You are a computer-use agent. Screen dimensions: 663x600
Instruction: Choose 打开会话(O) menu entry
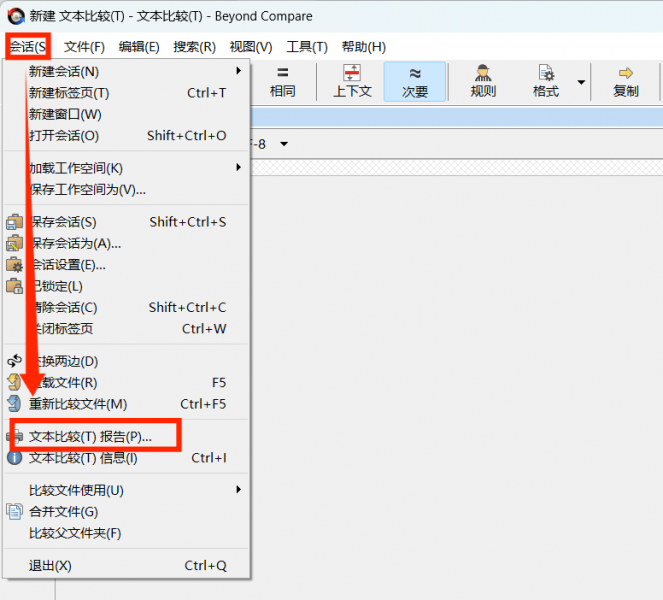pyautogui.click(x=127, y=136)
